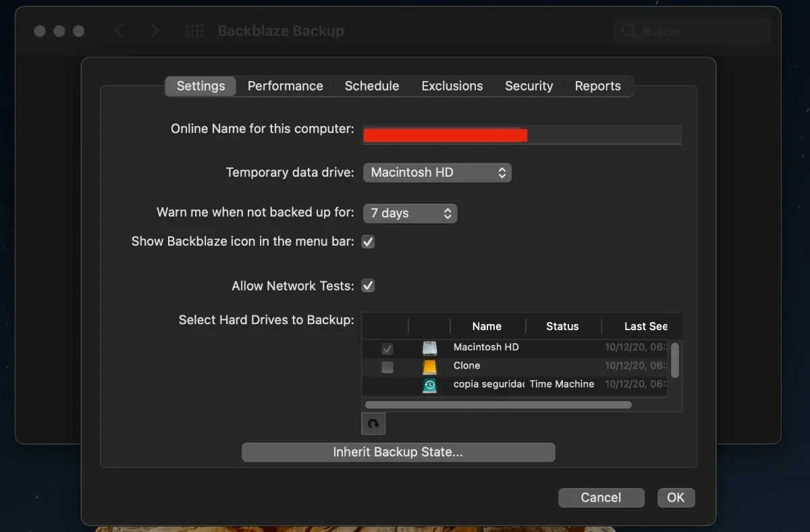Switch to the Schedule tab
The image size is (810, 532).
tap(372, 86)
